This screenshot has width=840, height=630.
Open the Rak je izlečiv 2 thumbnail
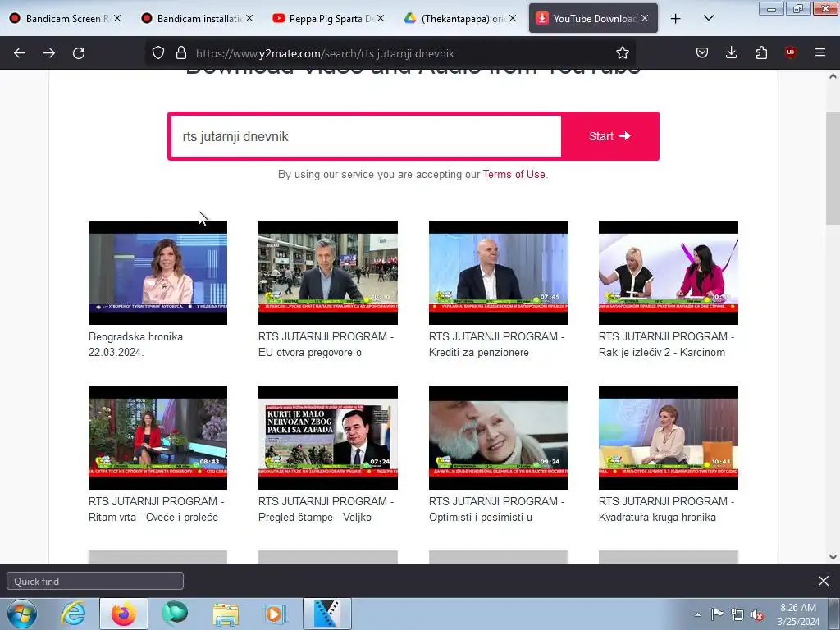tap(668, 272)
